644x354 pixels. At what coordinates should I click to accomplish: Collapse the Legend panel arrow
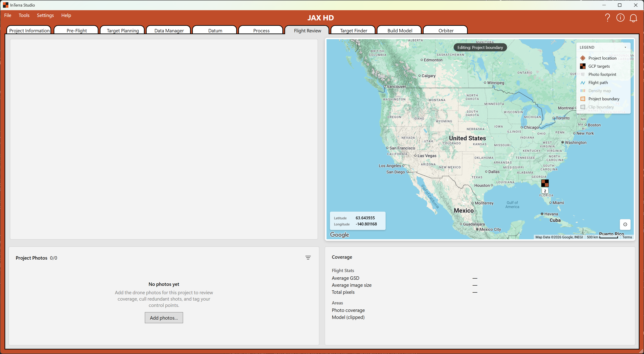(625, 47)
